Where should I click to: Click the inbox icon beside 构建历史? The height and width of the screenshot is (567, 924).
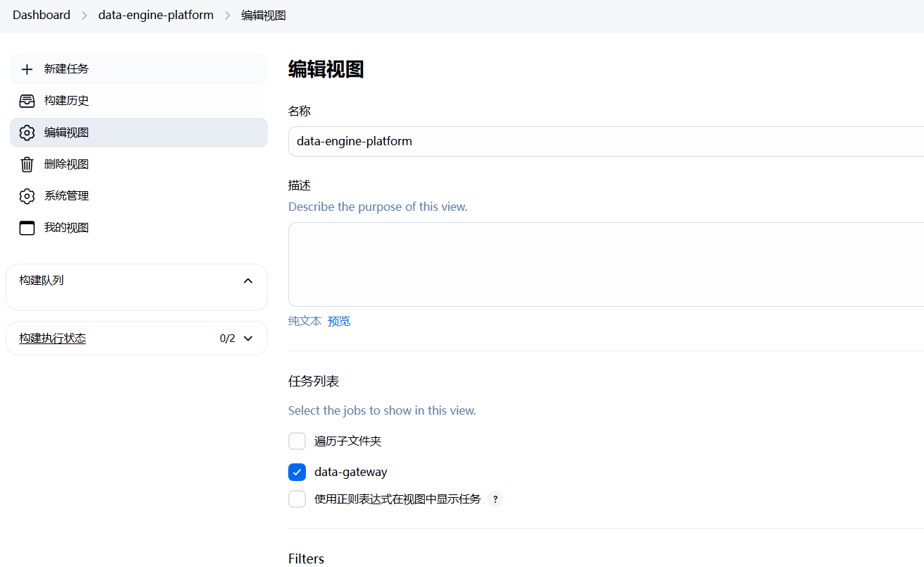coord(27,101)
